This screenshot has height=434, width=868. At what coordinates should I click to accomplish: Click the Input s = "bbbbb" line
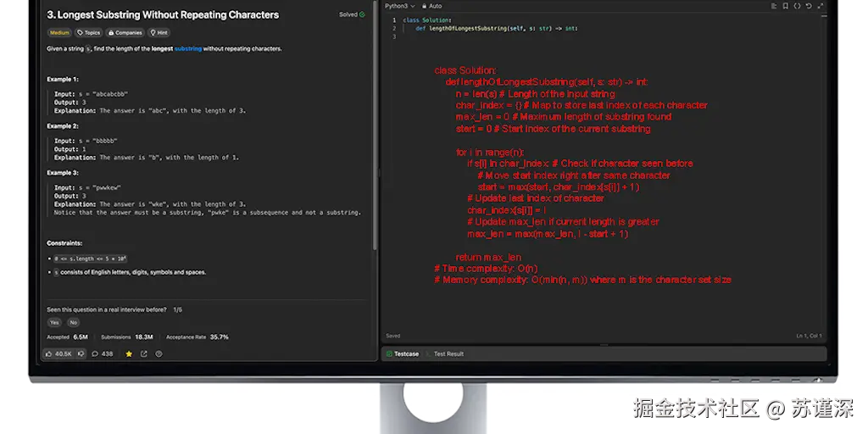click(86, 142)
